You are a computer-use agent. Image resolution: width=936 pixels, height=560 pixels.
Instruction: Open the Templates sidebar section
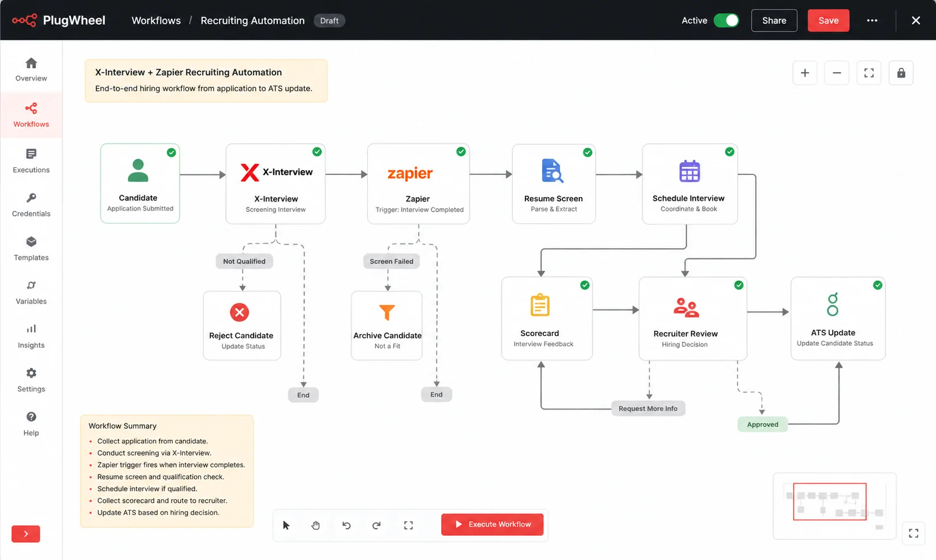coord(31,249)
